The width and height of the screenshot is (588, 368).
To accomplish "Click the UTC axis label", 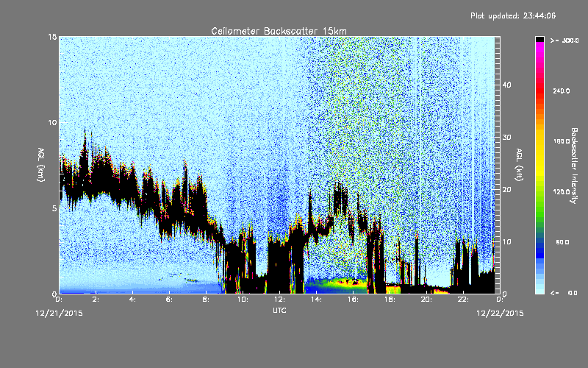I will pyautogui.click(x=279, y=310).
